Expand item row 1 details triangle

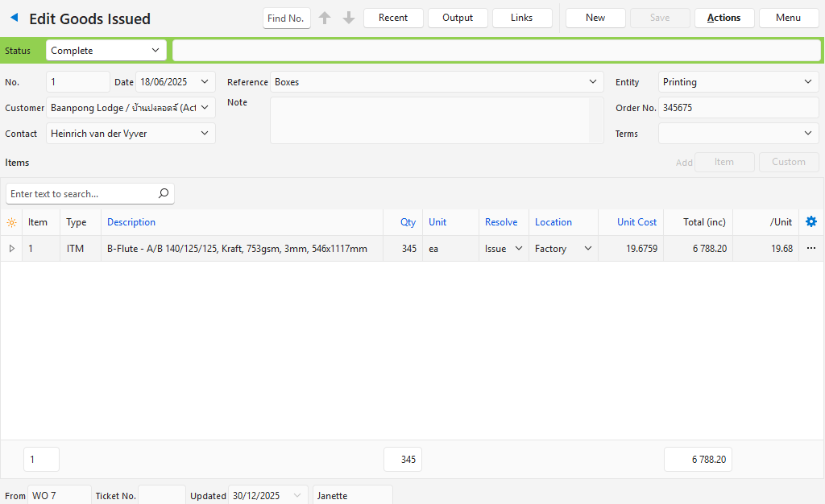[x=11, y=249]
